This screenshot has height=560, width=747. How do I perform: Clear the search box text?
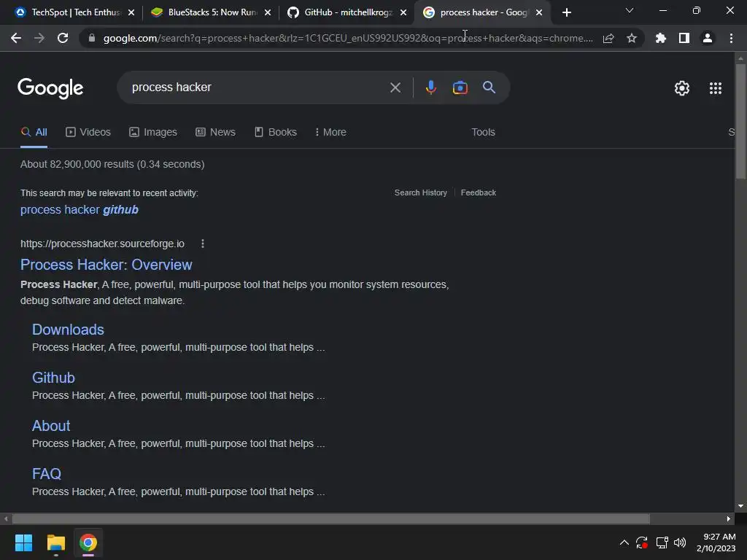coord(395,87)
